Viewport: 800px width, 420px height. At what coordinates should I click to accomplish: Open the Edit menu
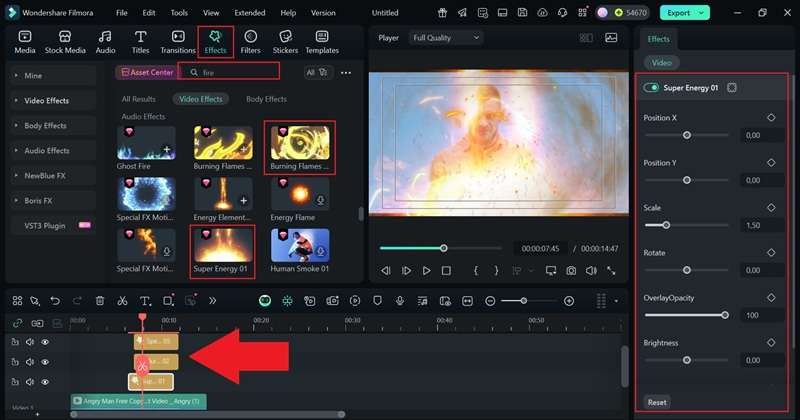148,13
